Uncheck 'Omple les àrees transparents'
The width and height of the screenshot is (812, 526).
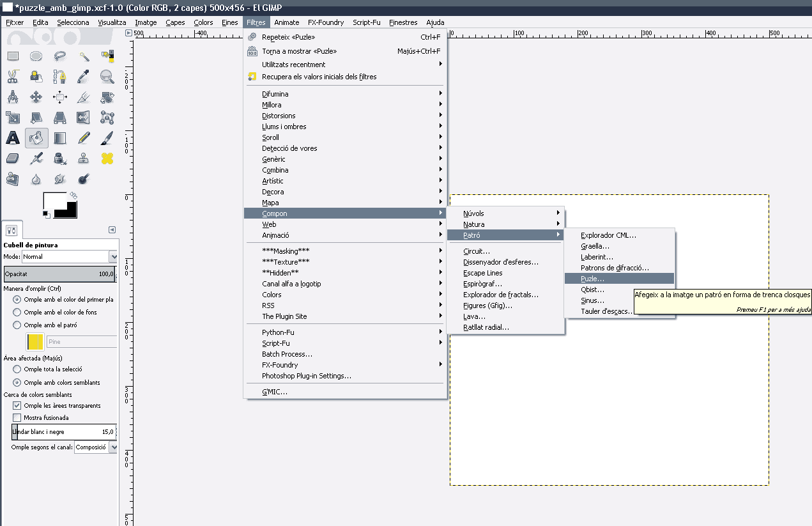[x=17, y=406]
